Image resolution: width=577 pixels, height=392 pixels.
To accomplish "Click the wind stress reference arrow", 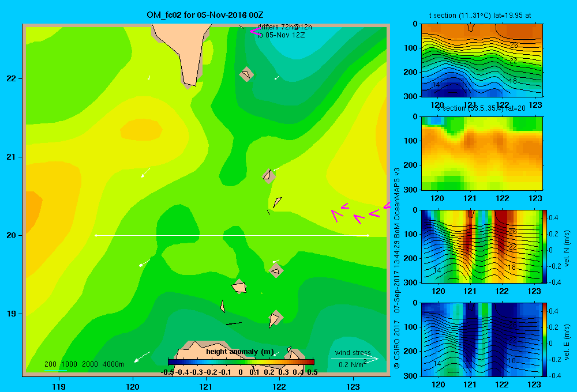I will 355,359.
